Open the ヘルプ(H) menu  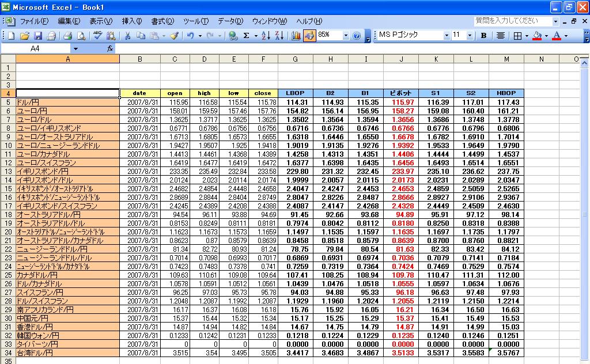pyautogui.click(x=309, y=21)
